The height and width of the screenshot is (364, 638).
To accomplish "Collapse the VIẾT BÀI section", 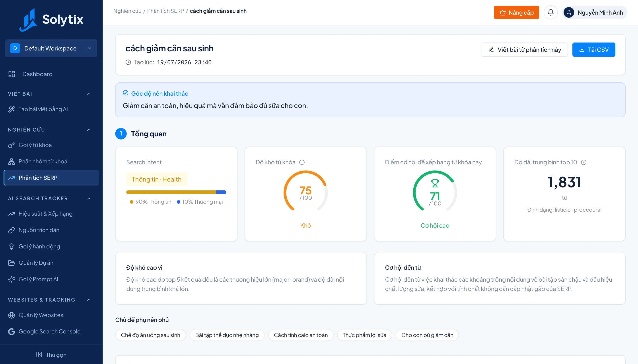I will [x=89, y=94].
